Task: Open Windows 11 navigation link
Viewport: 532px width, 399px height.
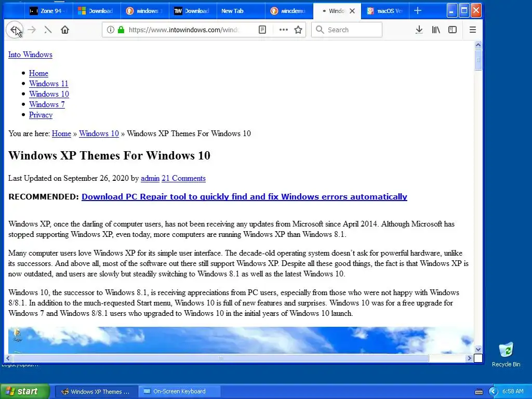Action: tap(48, 84)
